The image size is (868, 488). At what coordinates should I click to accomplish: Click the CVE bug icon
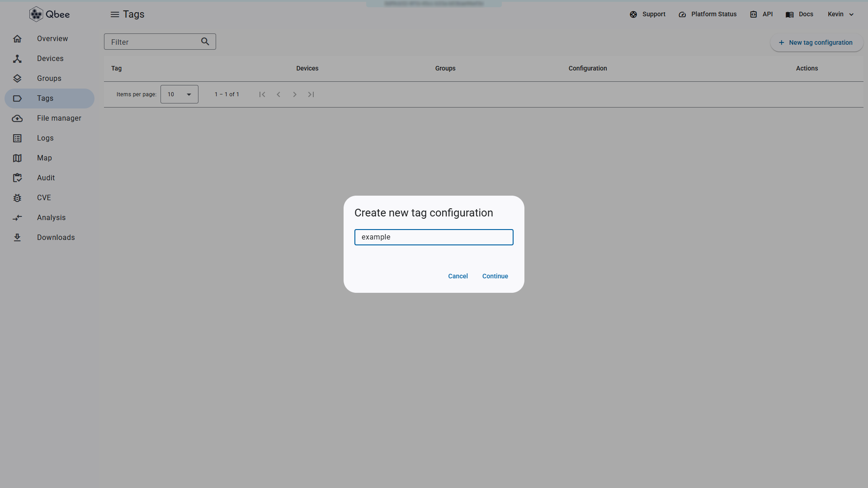point(17,198)
